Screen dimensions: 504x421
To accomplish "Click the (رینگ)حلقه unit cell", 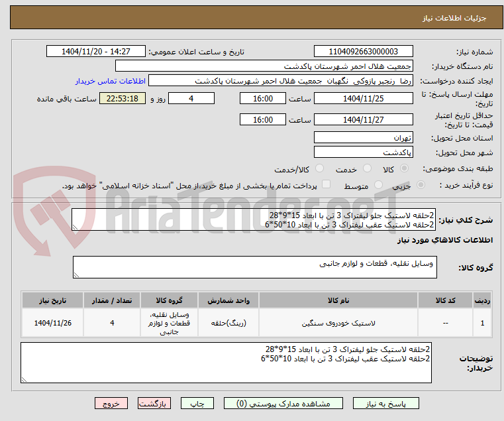I will (228, 323).
